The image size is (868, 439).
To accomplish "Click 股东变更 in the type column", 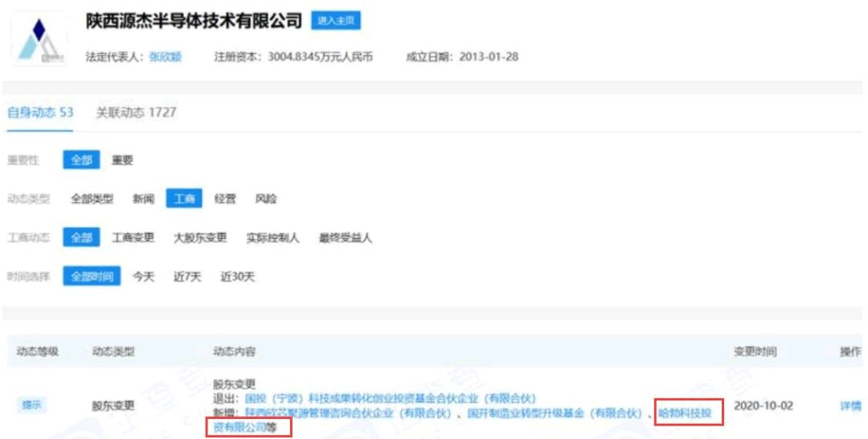I will pyautogui.click(x=113, y=406).
